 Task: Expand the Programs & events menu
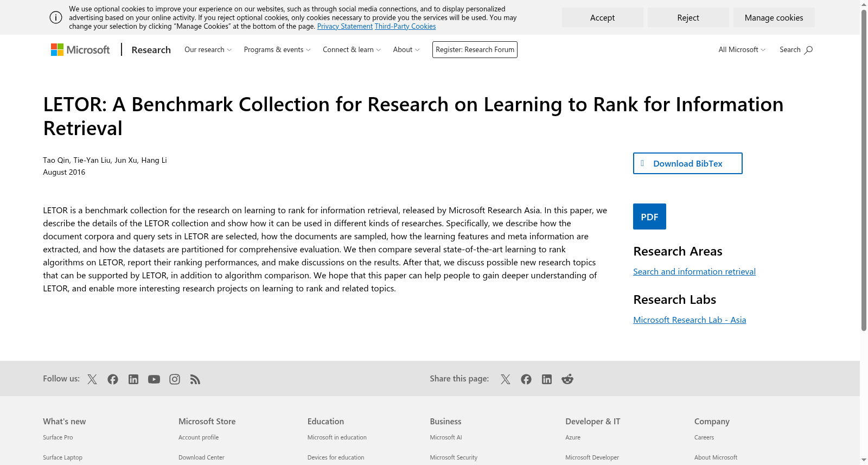(277, 50)
